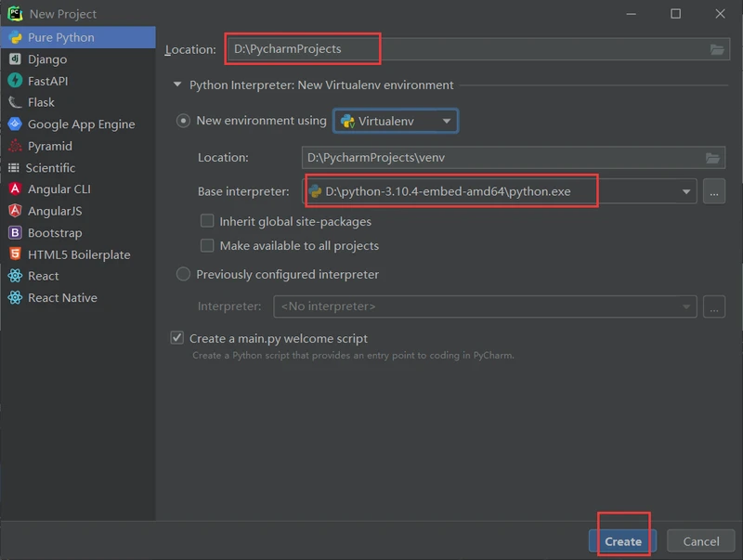The width and height of the screenshot is (743, 560).
Task: Collapse the Python Interpreter section
Action: pos(177,85)
